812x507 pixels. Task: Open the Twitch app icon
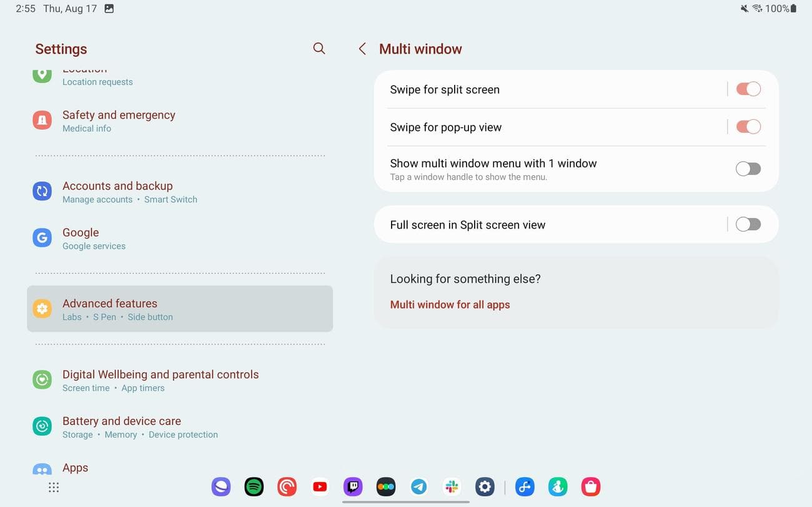click(353, 487)
